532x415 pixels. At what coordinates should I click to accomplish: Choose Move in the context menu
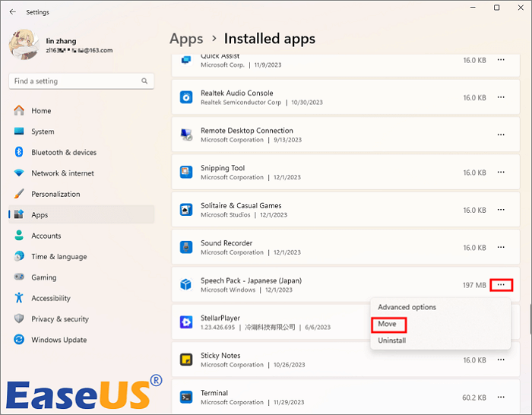(x=440, y=324)
